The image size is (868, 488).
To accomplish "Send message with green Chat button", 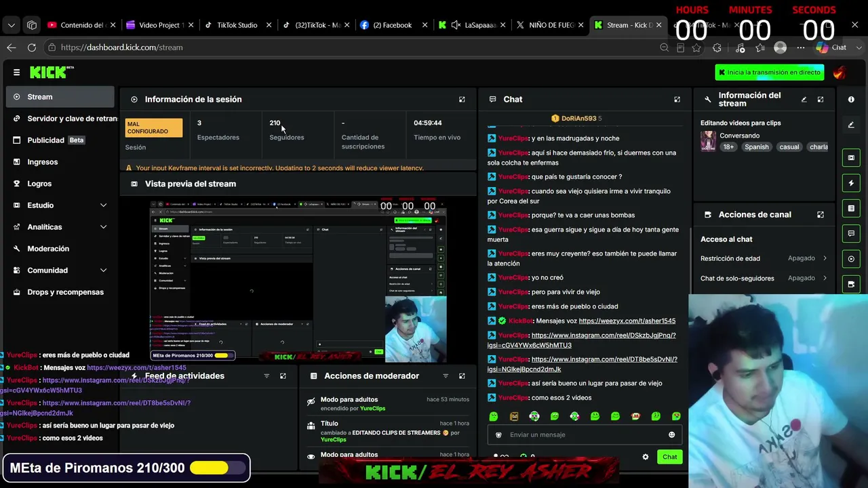I will [x=669, y=457].
